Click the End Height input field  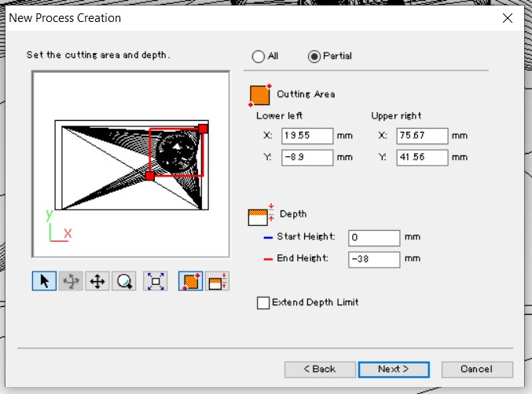[374, 260]
